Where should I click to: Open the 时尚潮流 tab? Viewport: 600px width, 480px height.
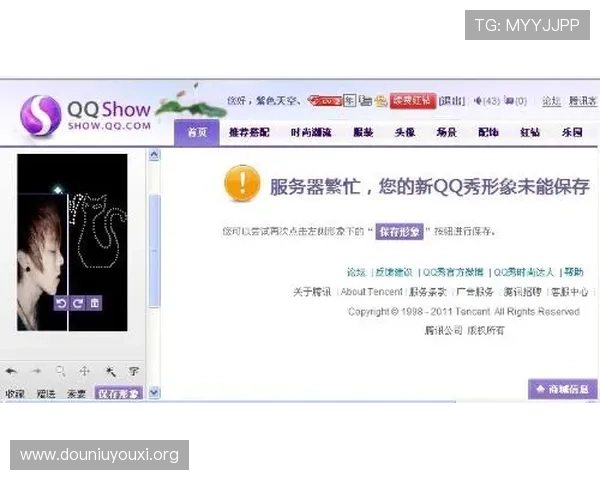[x=311, y=132]
